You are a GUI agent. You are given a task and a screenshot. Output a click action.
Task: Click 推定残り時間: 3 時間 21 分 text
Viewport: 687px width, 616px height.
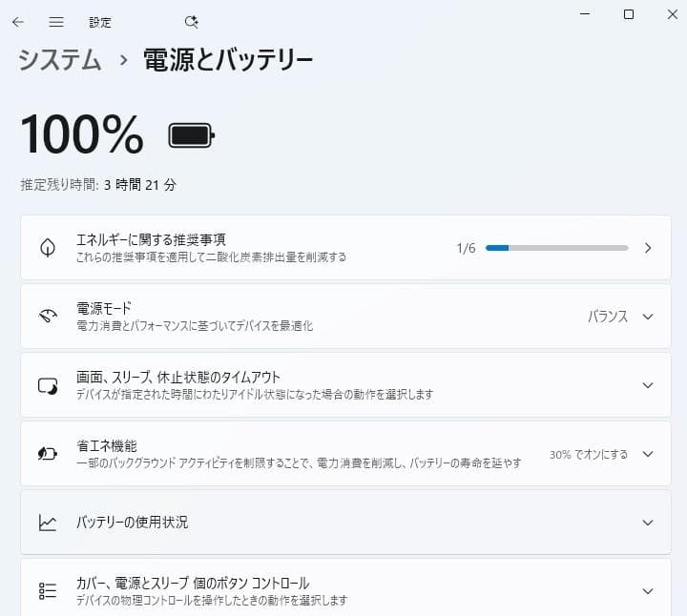98,185
